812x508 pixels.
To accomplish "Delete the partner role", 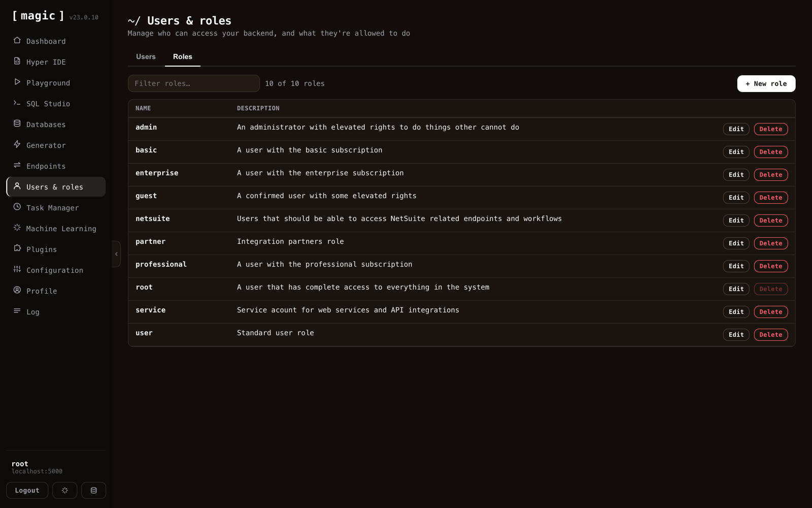I will [771, 243].
